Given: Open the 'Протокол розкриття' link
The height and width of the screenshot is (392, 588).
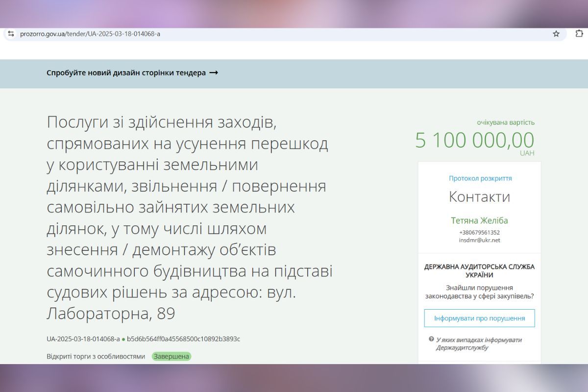Looking at the screenshot, I should (x=480, y=178).
